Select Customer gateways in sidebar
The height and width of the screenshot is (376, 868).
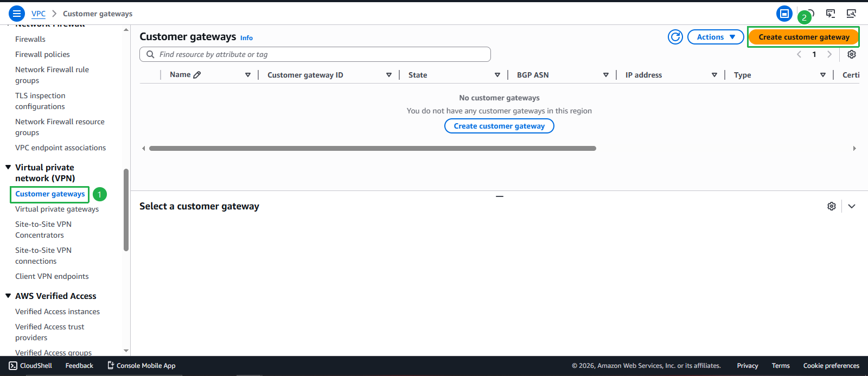pos(50,194)
